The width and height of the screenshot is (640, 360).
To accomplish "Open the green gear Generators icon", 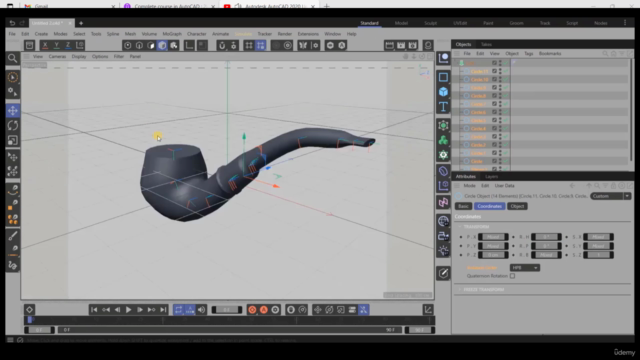I will coord(443,155).
